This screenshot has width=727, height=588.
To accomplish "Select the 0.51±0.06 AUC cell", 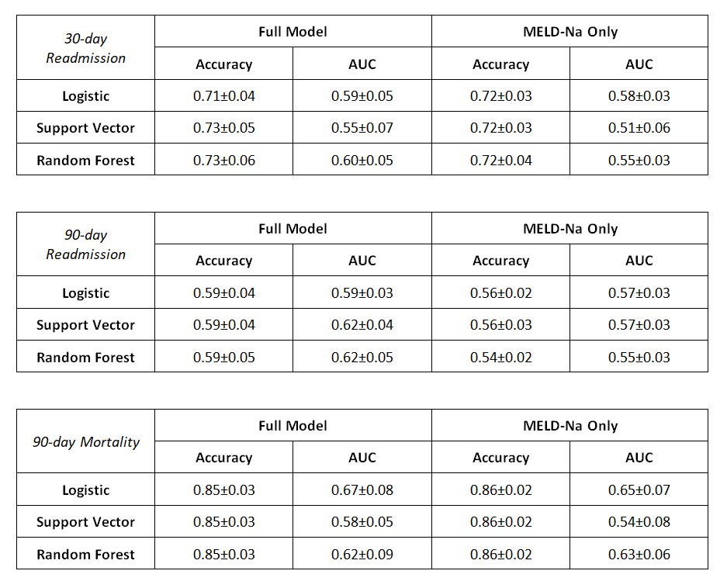I will (639, 128).
